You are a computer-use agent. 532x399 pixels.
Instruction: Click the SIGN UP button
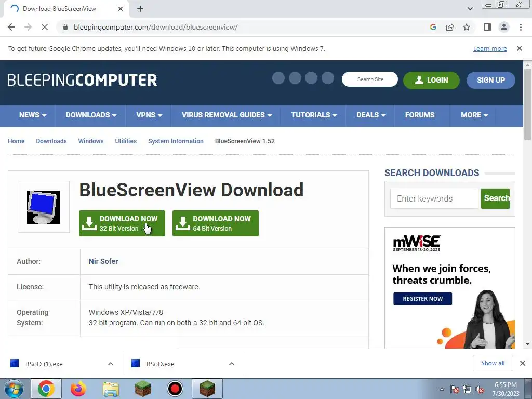(490, 80)
